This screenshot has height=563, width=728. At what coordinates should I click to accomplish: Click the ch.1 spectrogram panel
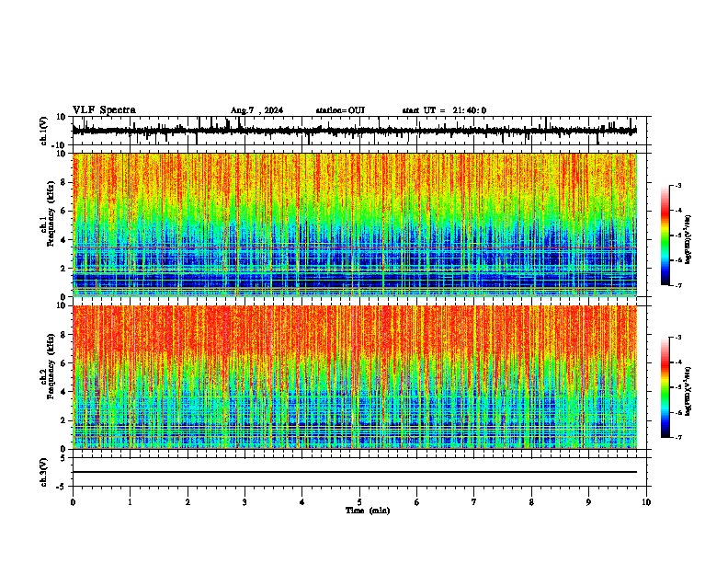click(x=355, y=224)
